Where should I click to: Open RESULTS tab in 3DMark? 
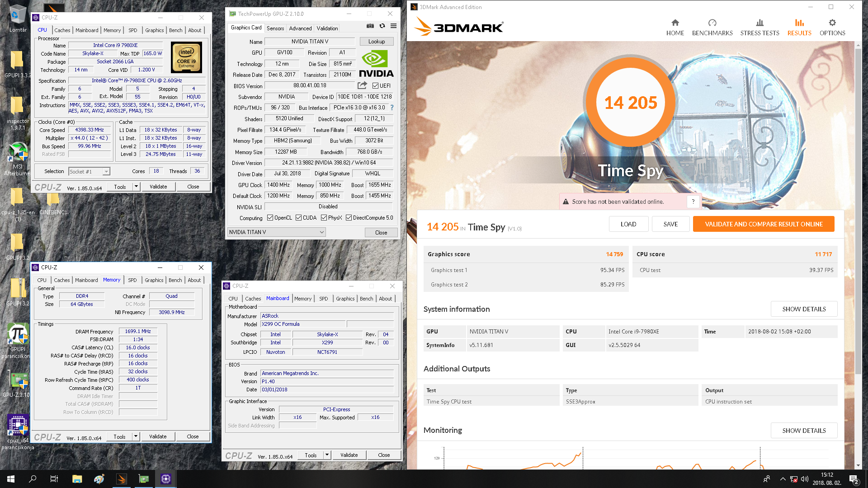pos(799,28)
